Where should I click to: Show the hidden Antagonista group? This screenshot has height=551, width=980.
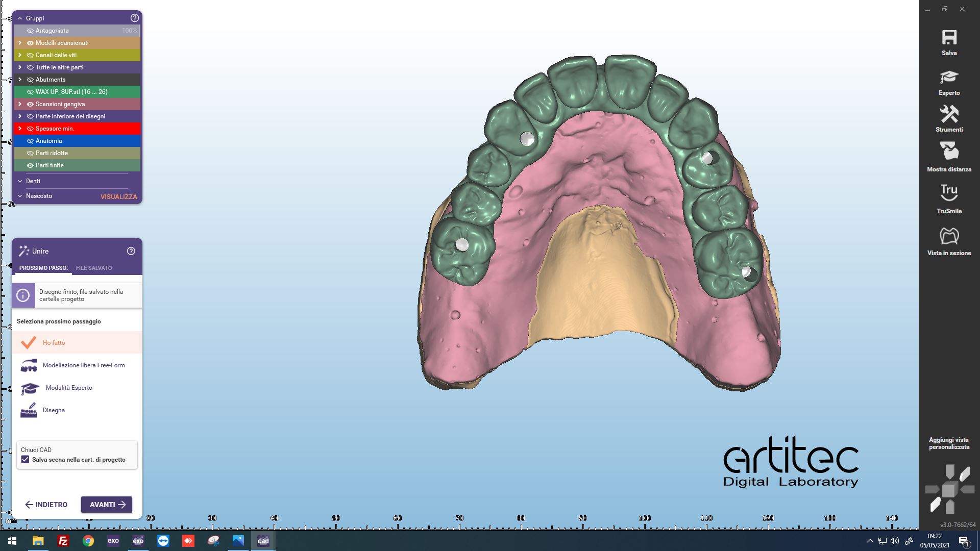coord(30,31)
